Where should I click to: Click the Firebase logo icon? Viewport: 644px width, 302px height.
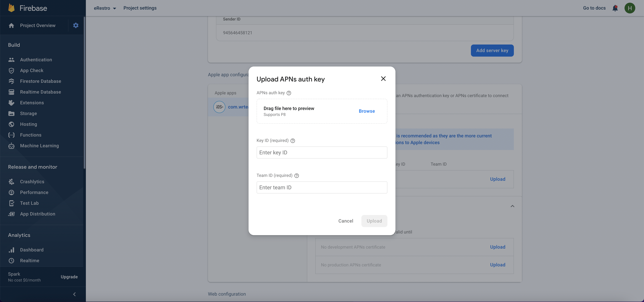(x=11, y=8)
